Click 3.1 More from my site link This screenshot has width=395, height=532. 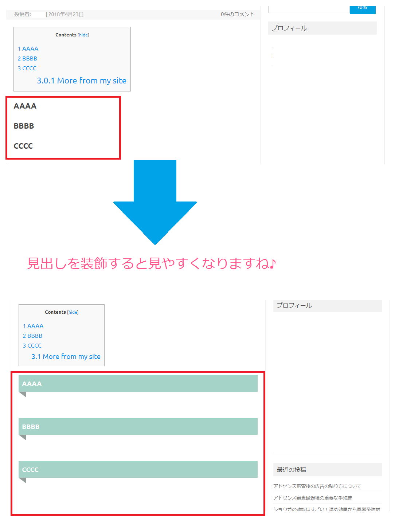click(x=66, y=356)
